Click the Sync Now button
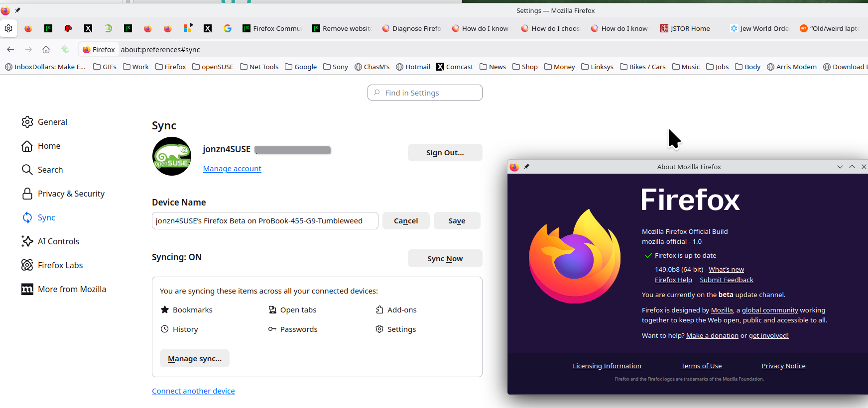The height and width of the screenshot is (408, 868). (x=445, y=259)
